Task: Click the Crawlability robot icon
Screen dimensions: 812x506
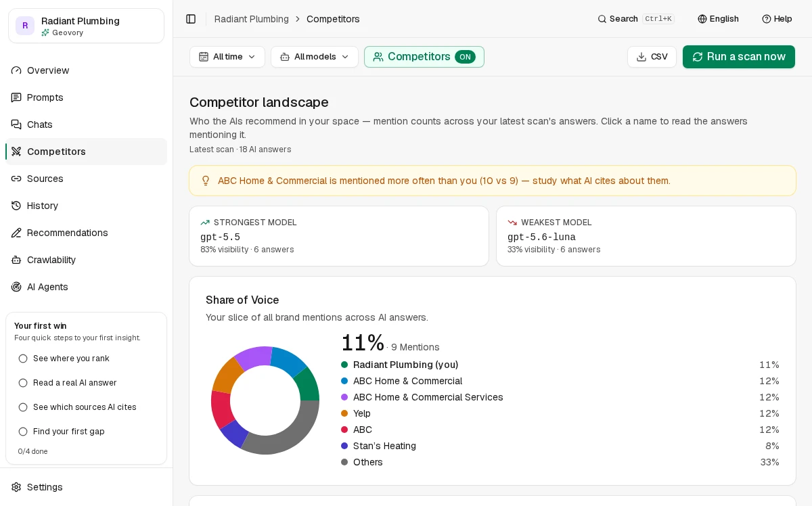Action: pyautogui.click(x=16, y=260)
